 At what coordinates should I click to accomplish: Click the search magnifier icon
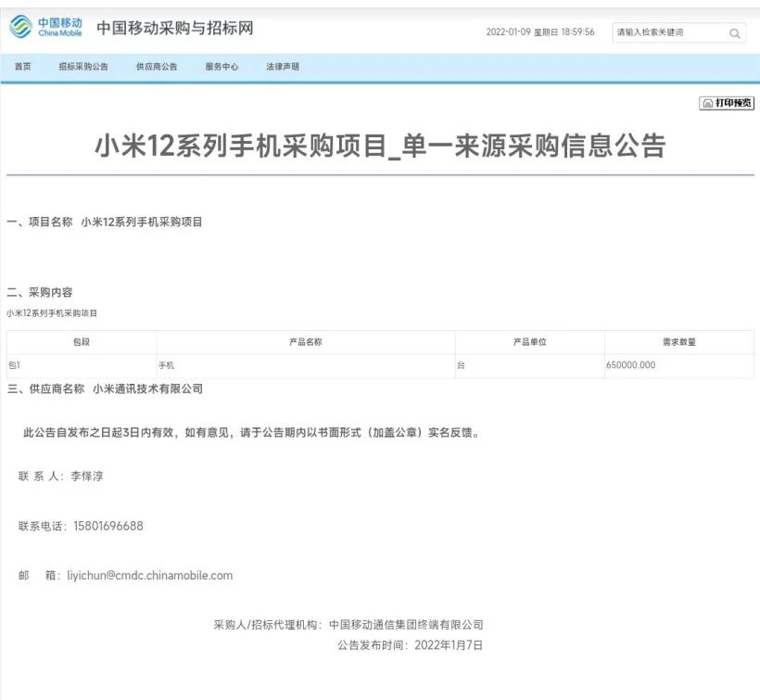click(x=734, y=33)
